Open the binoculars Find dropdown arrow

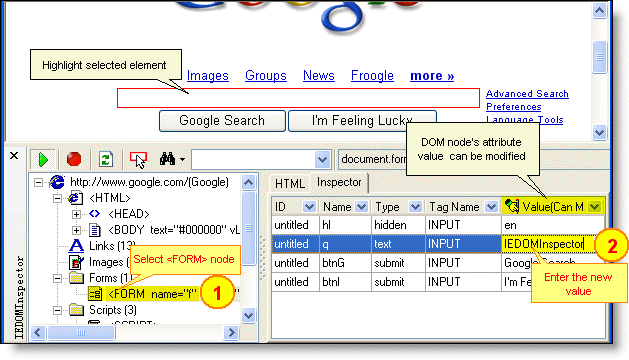tap(183, 160)
